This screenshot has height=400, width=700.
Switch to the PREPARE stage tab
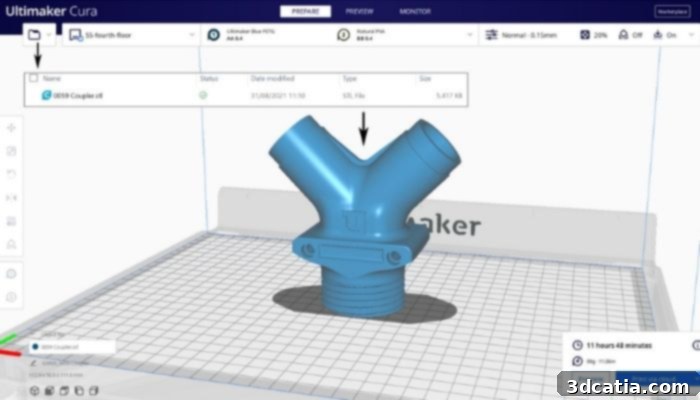(305, 12)
